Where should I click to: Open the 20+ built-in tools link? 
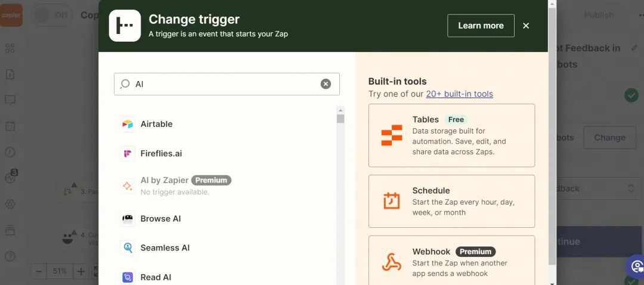coord(459,94)
